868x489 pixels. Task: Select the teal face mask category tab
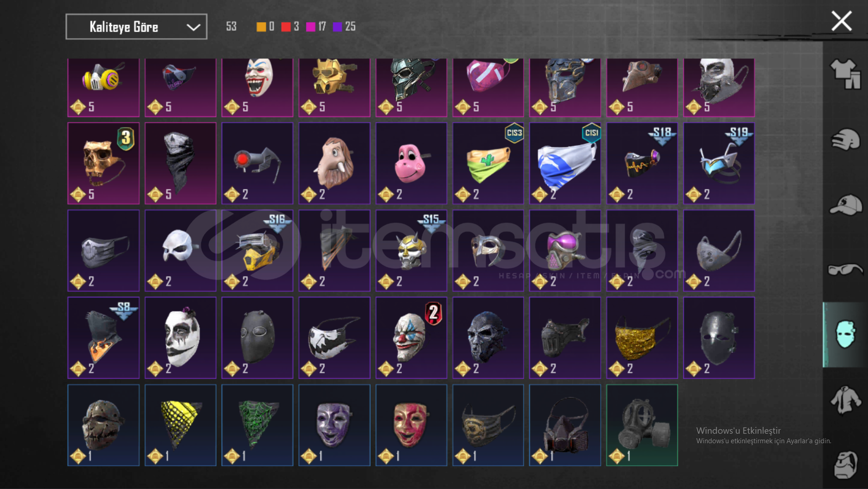click(x=845, y=334)
